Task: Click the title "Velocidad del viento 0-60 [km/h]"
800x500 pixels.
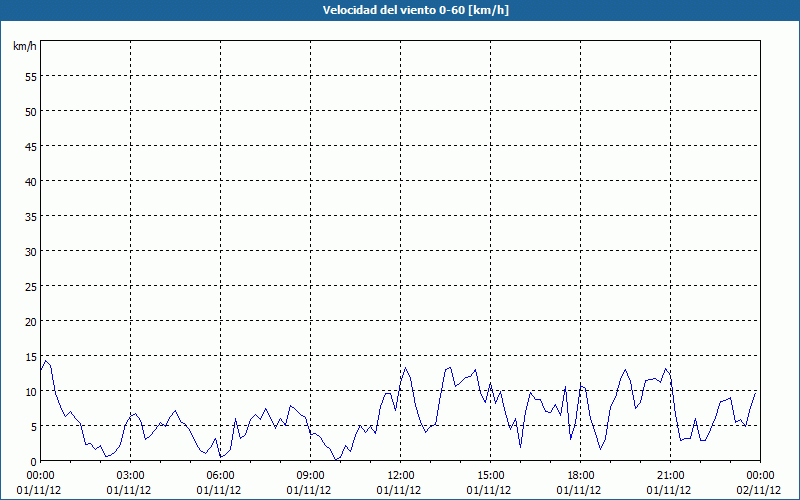Action: click(x=415, y=10)
